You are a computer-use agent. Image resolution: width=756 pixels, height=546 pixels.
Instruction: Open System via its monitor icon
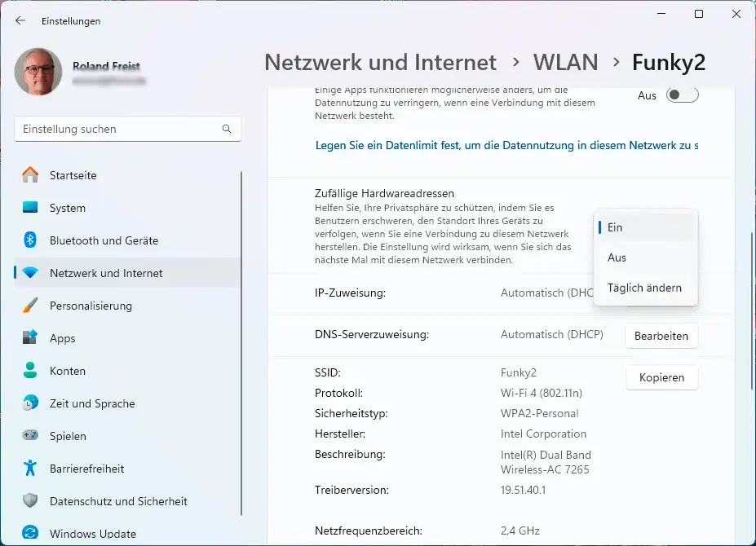(30, 208)
